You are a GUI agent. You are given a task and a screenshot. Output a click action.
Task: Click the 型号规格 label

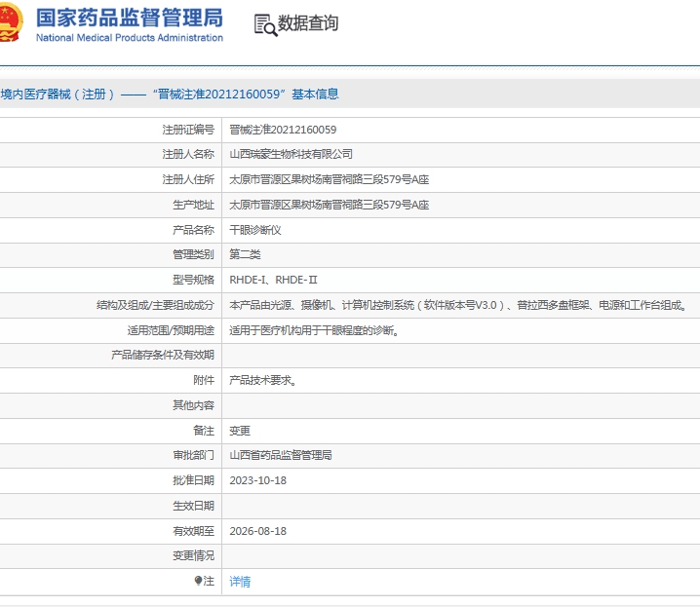tap(193, 280)
